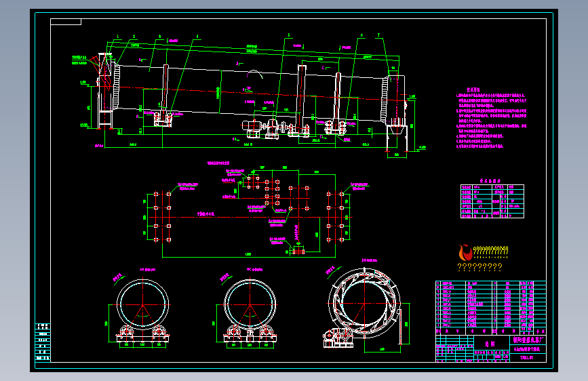This screenshot has width=588, height=381.
Task: Click the parts list table above the title block
Action: point(490,308)
